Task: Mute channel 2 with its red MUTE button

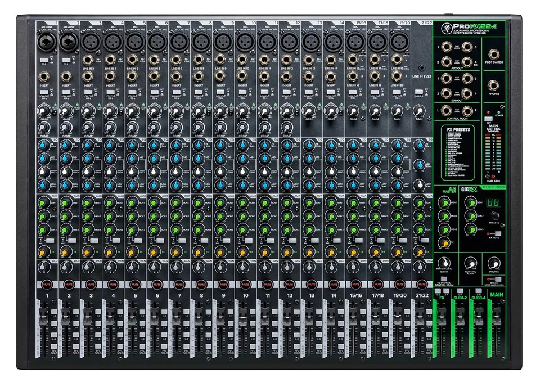Action: 67,283
